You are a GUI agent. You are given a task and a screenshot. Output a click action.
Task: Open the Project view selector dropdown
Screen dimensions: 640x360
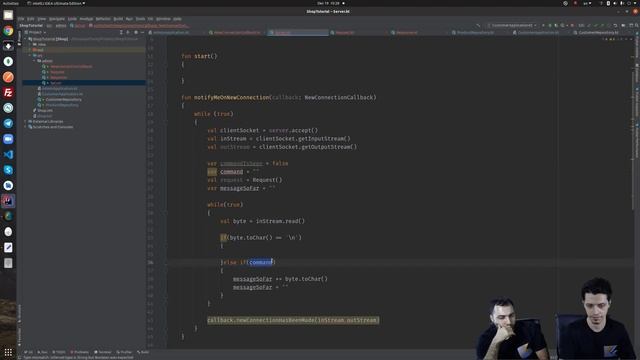[36, 32]
